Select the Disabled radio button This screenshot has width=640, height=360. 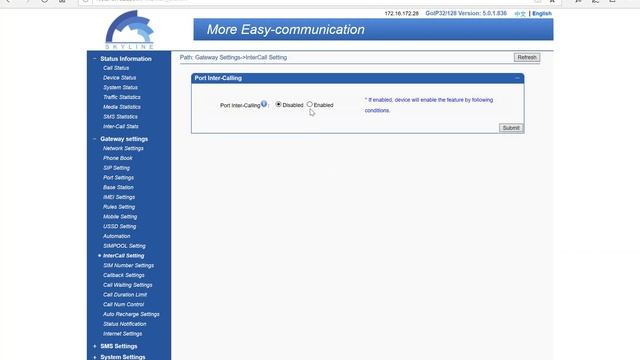(x=278, y=104)
